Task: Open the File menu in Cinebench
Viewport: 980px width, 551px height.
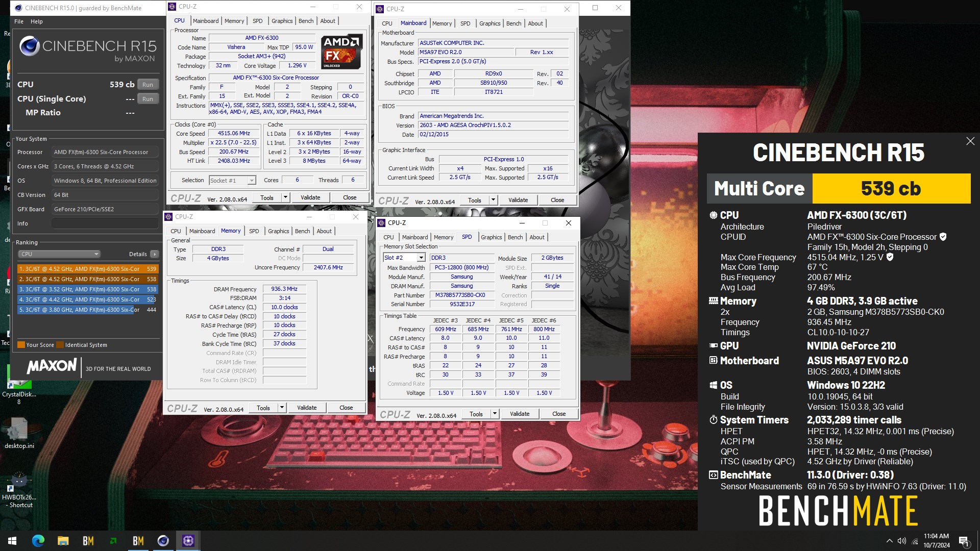Action: (x=19, y=21)
